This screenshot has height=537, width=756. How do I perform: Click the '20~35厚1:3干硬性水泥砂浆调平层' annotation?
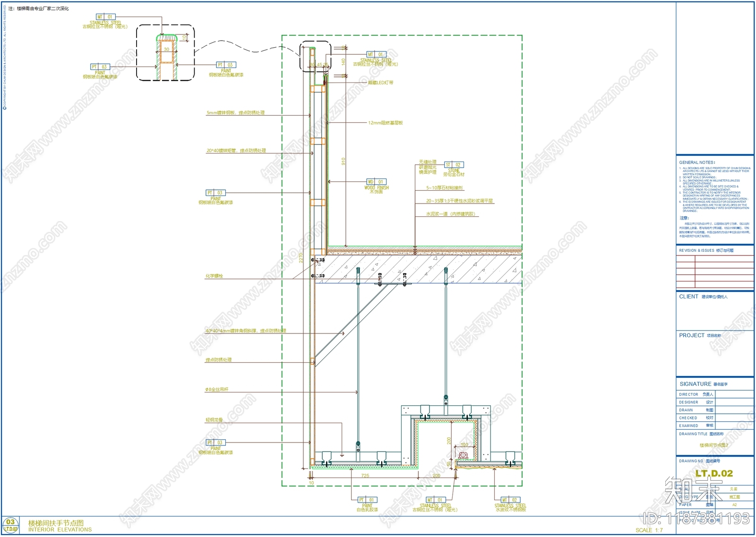(x=460, y=201)
